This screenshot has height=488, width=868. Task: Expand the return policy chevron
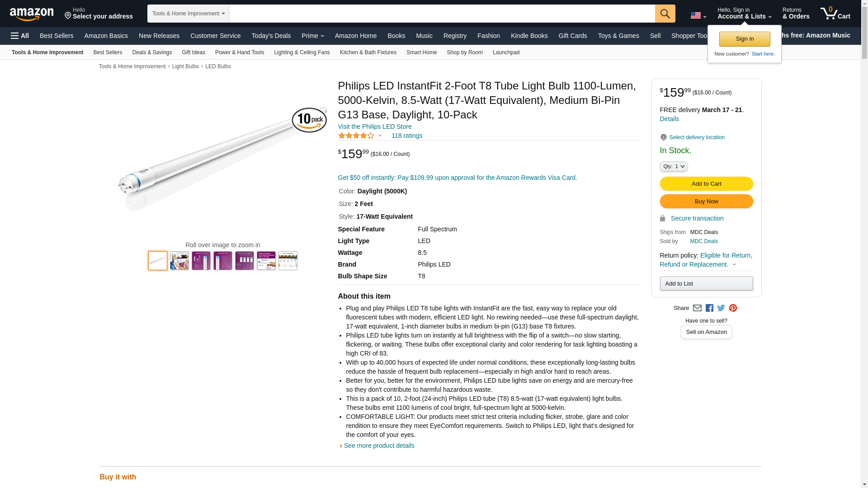[x=734, y=265]
